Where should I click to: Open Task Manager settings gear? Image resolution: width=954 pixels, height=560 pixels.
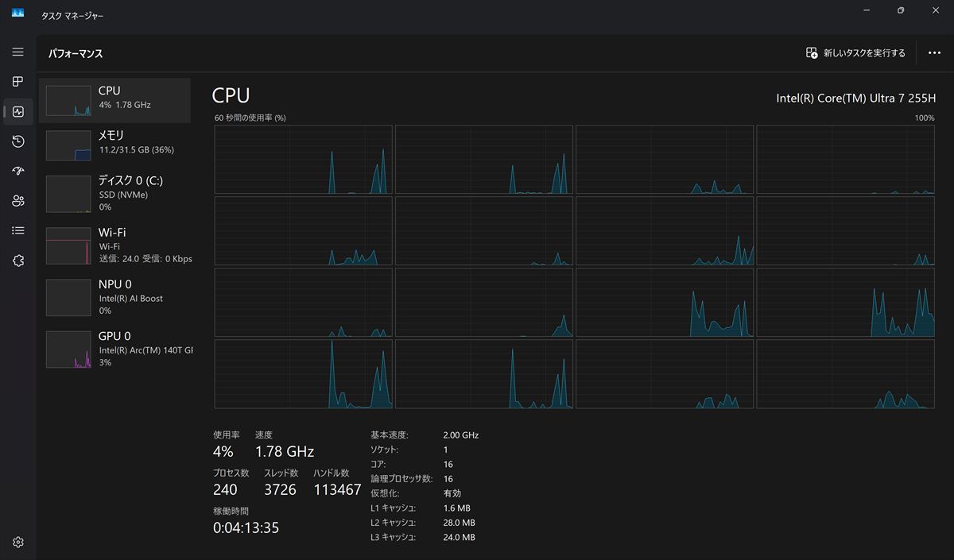pos(17,543)
